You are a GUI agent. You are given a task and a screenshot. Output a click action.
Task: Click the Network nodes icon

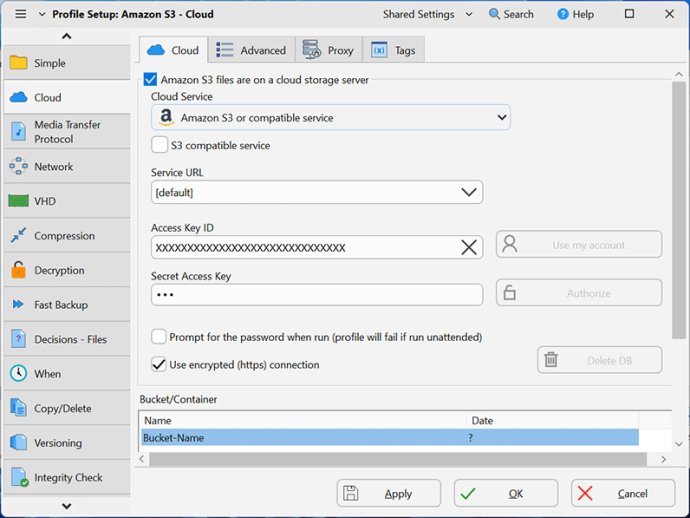coord(18,166)
